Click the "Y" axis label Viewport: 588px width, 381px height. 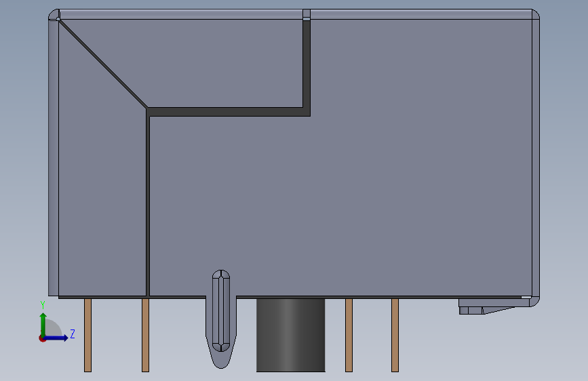coord(43,305)
